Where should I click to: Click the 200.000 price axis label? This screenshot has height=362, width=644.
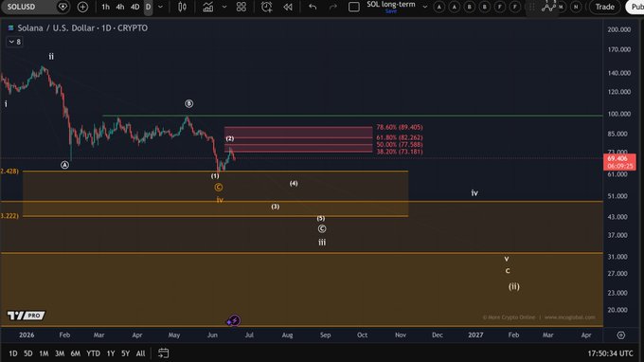click(x=619, y=29)
